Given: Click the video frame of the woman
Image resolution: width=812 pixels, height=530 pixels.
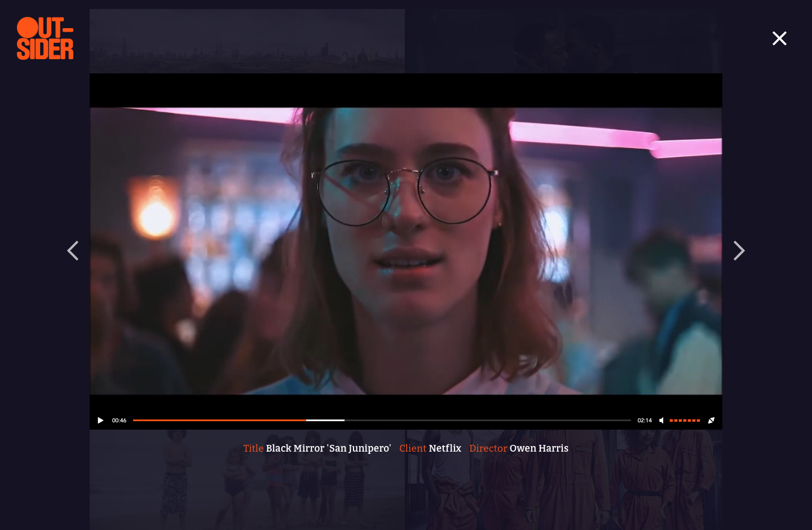Looking at the screenshot, I should [x=406, y=251].
